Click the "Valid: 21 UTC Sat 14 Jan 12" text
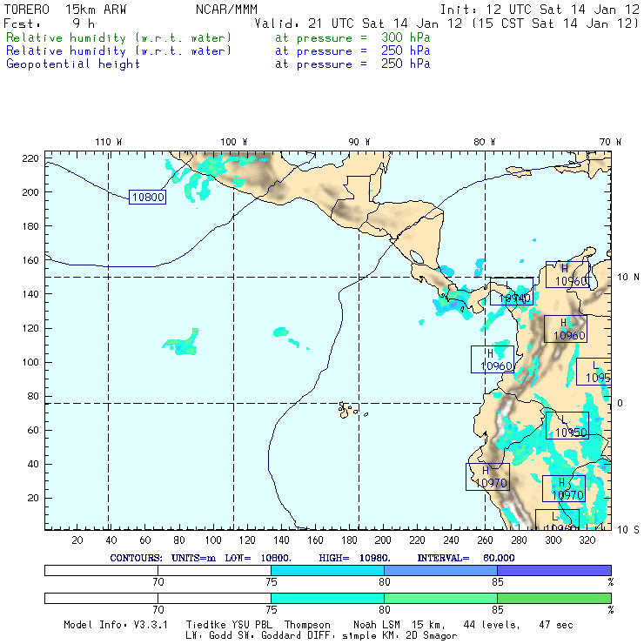 click(359, 23)
